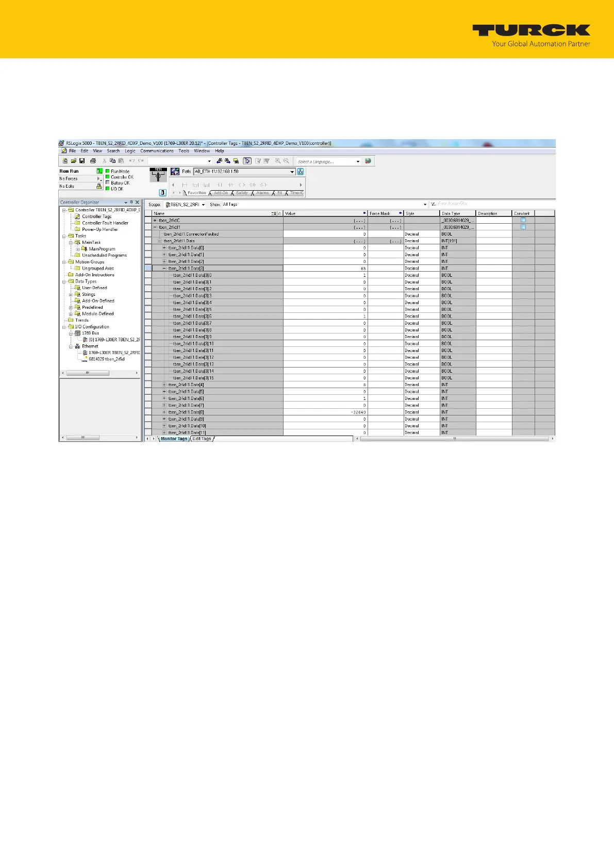Viewport: 614px width, 868px height.
Task: Open the Tools menu
Action: click(184, 151)
